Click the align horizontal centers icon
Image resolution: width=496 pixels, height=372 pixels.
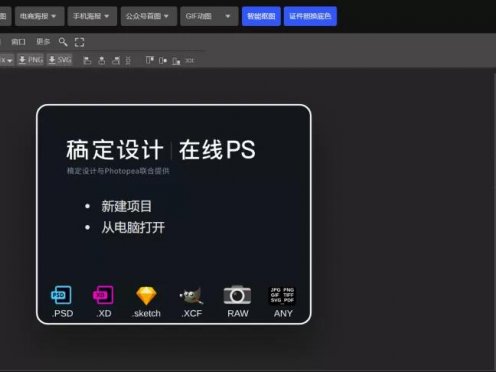[x=102, y=60]
